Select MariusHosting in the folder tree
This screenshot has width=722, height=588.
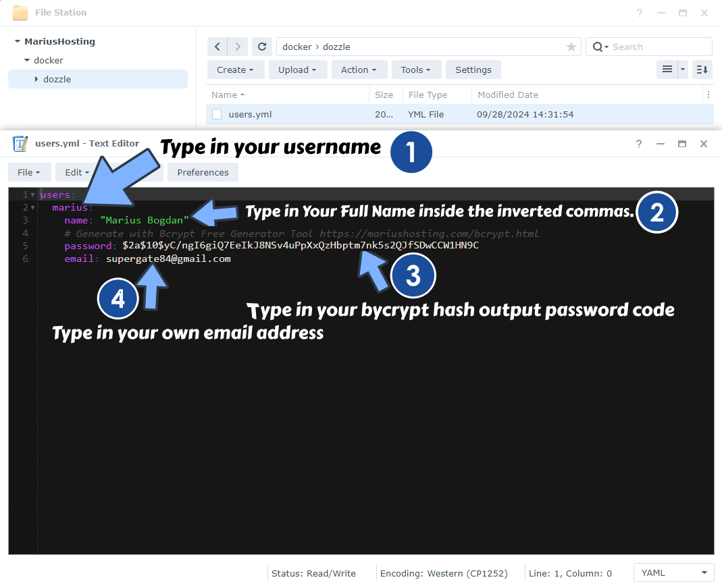coord(60,41)
